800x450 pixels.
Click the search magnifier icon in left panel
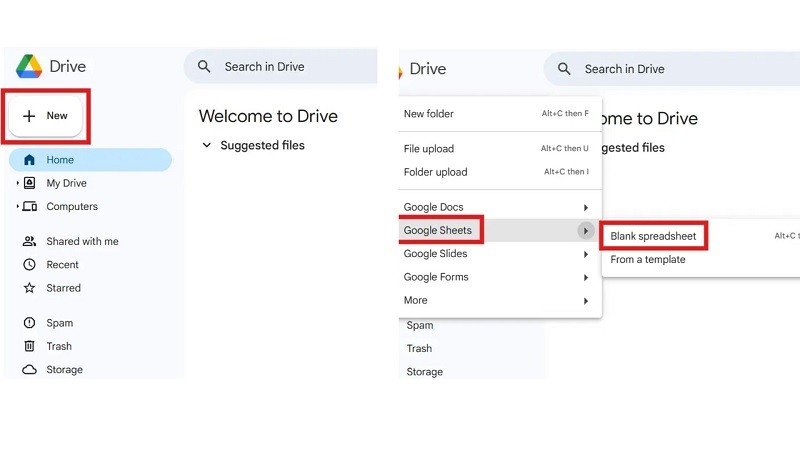204,66
